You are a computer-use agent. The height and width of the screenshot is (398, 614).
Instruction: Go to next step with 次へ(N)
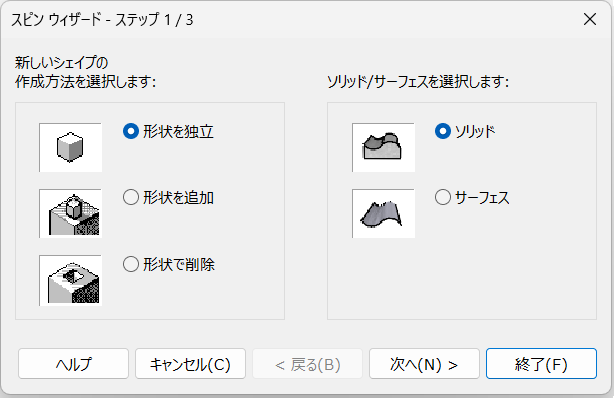click(x=424, y=364)
